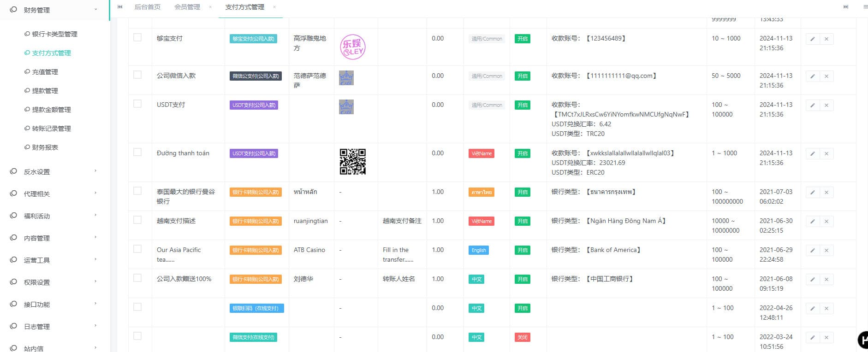This screenshot has height=352, width=868.
Task: Open 充值管理 in the sidebar
Action: coord(45,72)
